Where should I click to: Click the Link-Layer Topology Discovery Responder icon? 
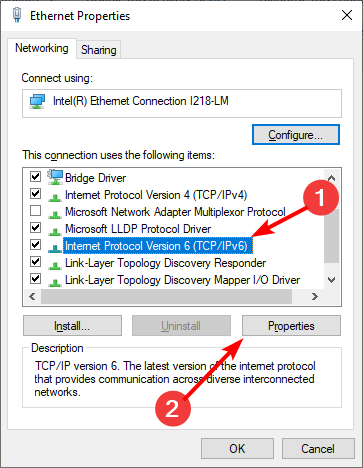(55, 265)
